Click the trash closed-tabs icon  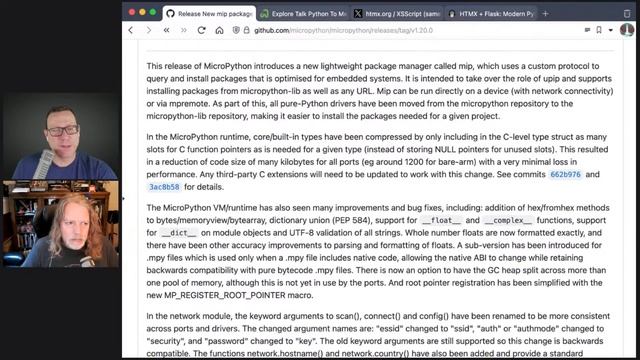(627, 14)
